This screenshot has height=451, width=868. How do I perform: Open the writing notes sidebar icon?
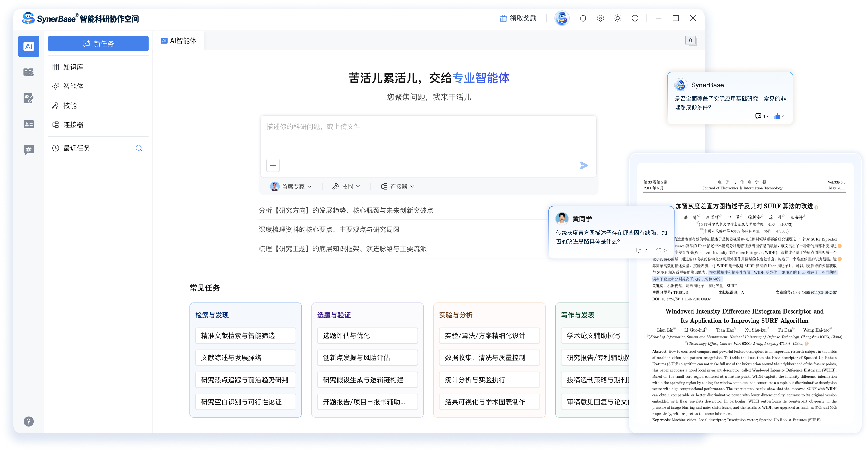coord(29,98)
